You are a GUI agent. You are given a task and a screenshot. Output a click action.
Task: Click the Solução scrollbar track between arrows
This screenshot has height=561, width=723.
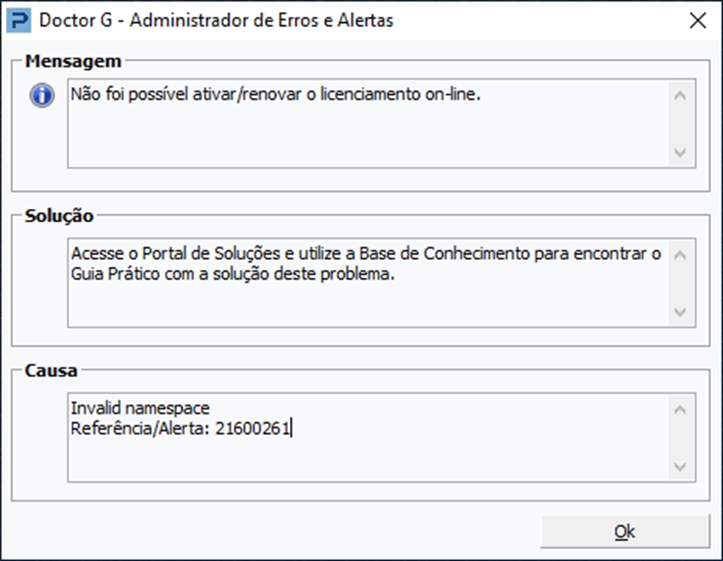pos(682,283)
